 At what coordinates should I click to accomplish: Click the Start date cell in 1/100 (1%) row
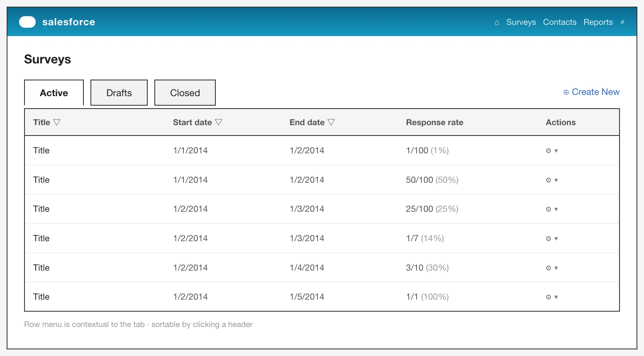190,150
